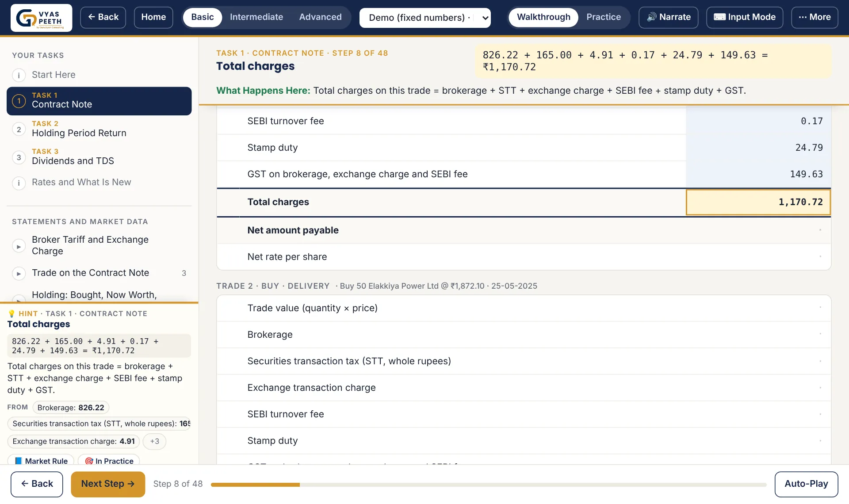Expand Broker Tariff and Exchange Charge play icon
849x504 pixels.
point(19,246)
